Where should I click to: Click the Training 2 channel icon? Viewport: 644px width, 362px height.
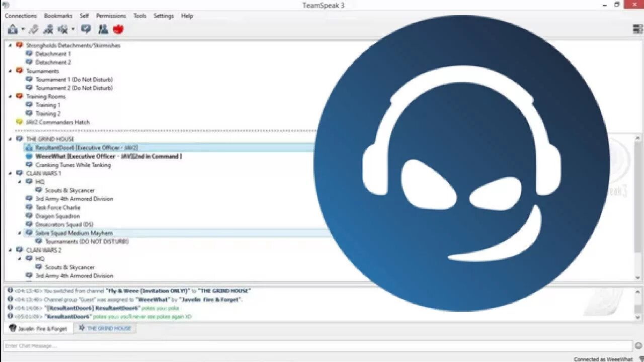point(29,114)
